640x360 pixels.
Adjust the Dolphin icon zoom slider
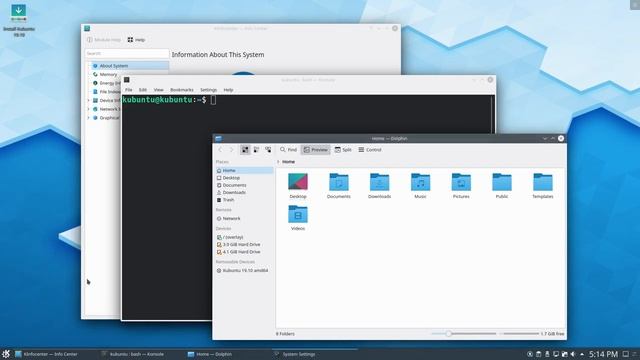click(464, 333)
